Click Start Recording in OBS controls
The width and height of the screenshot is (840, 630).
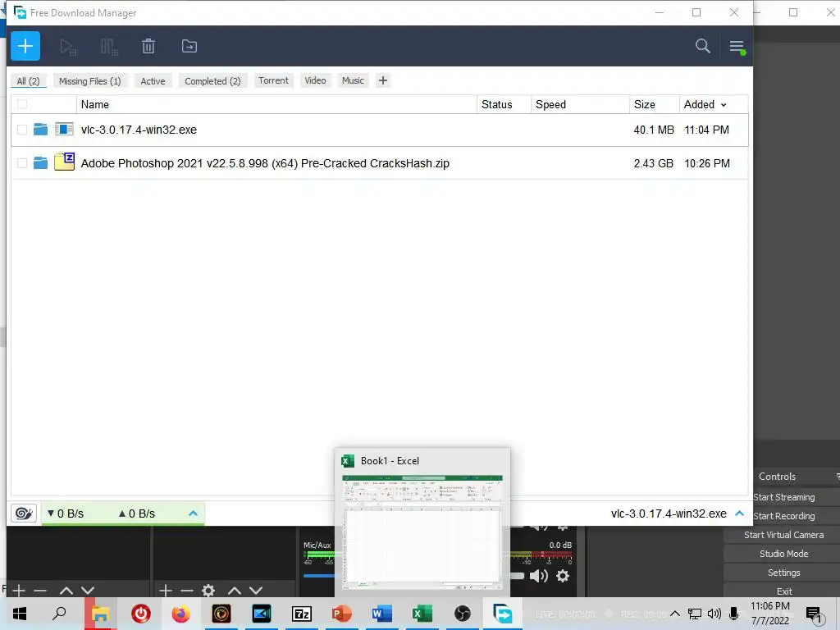(783, 516)
